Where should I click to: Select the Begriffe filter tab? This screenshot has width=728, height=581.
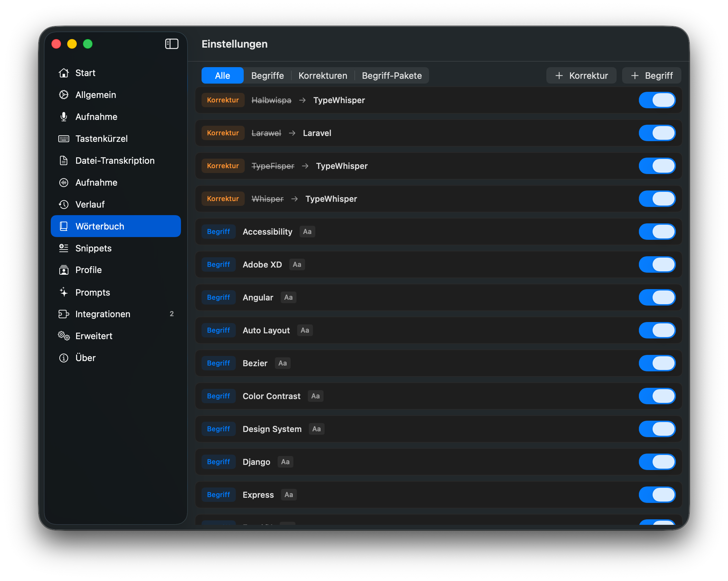click(267, 76)
